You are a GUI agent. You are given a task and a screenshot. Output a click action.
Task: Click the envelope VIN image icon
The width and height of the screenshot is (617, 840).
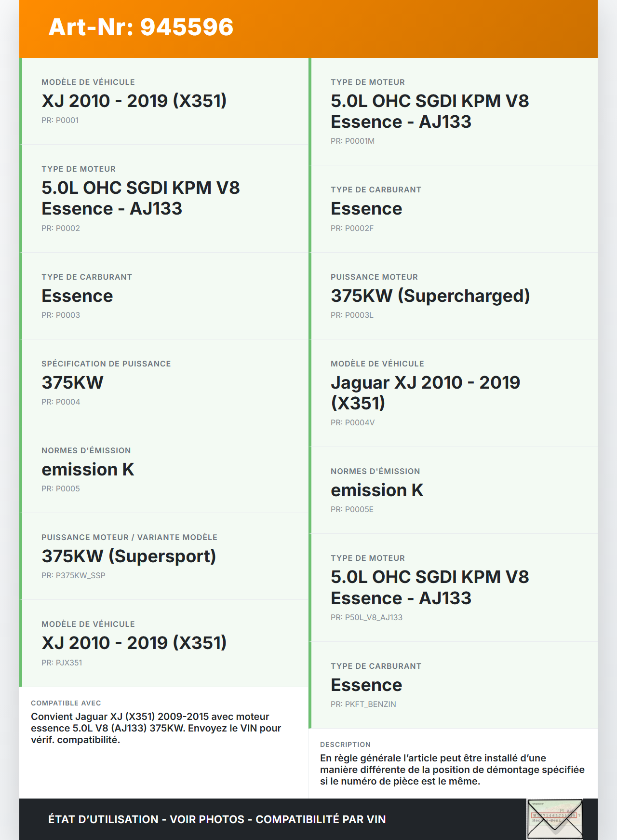coord(555,819)
